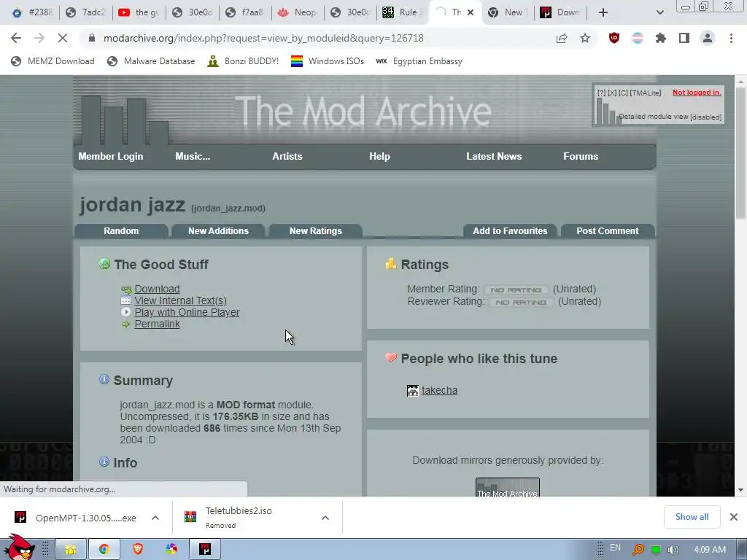Click the Mod Archive mirror banner
This screenshot has width=747, height=560.
pyautogui.click(x=508, y=487)
